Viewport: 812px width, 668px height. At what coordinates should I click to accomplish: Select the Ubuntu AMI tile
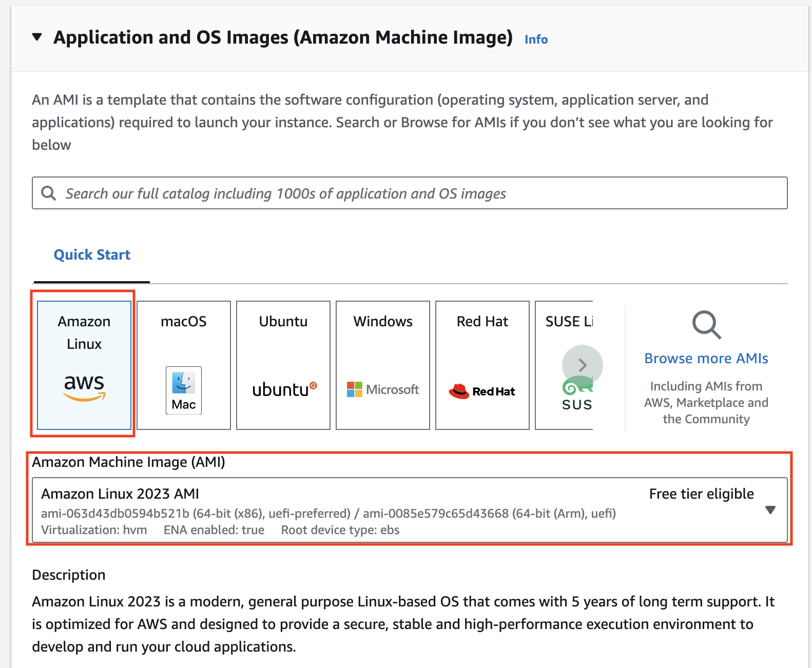click(x=283, y=365)
